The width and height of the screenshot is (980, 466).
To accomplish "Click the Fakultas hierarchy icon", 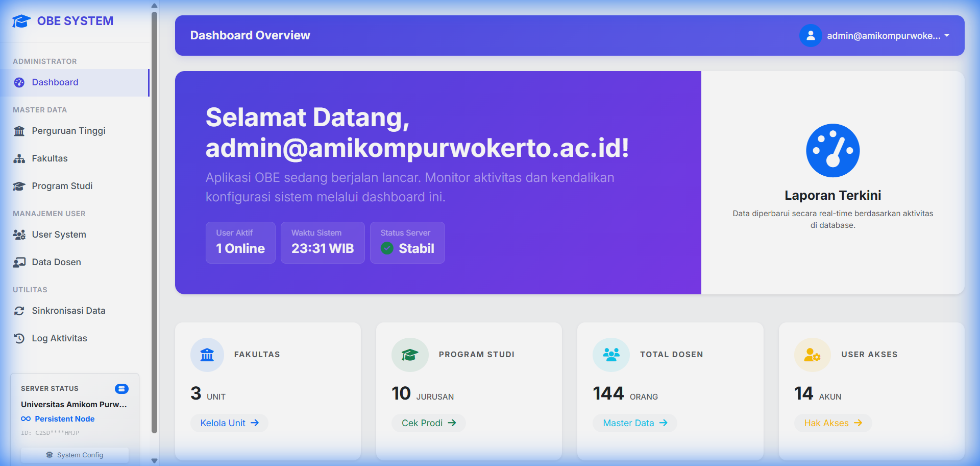I will click(19, 158).
